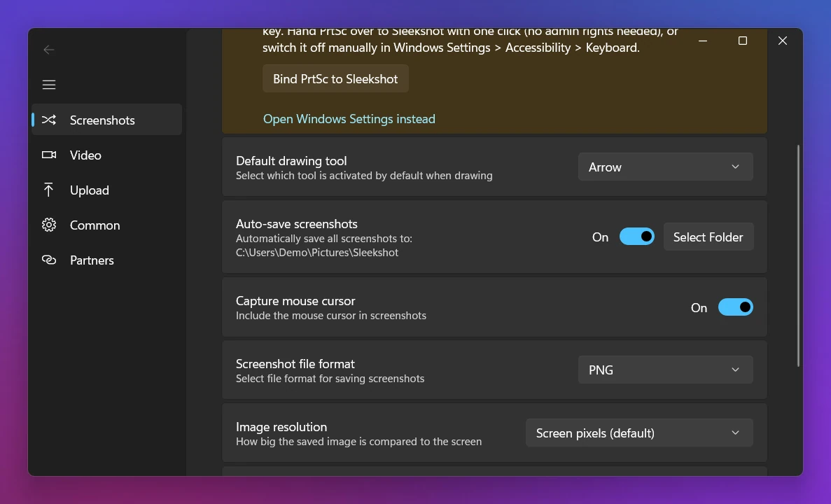This screenshot has width=831, height=504.
Task: Go to the Screenshots settings section
Action: tap(106, 120)
